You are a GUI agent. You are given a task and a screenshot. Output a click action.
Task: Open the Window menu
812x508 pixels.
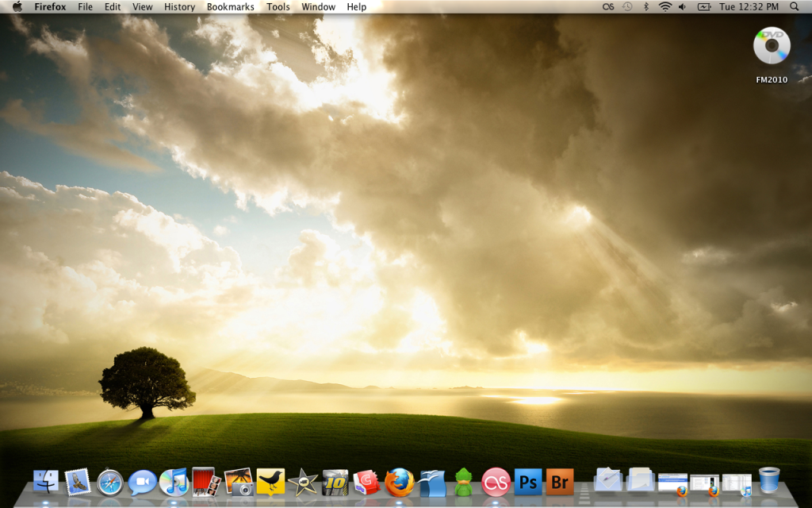pos(319,6)
